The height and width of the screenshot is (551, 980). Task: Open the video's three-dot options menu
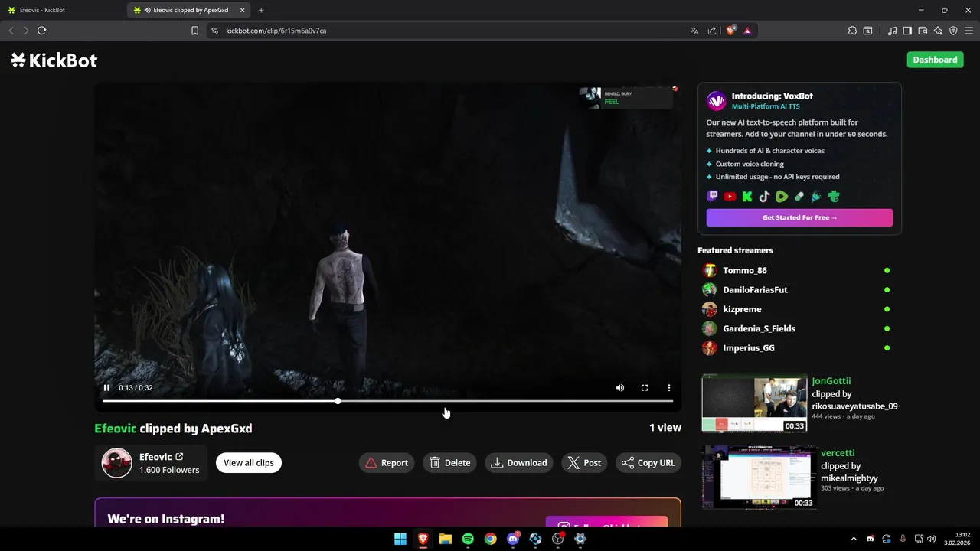coord(669,388)
